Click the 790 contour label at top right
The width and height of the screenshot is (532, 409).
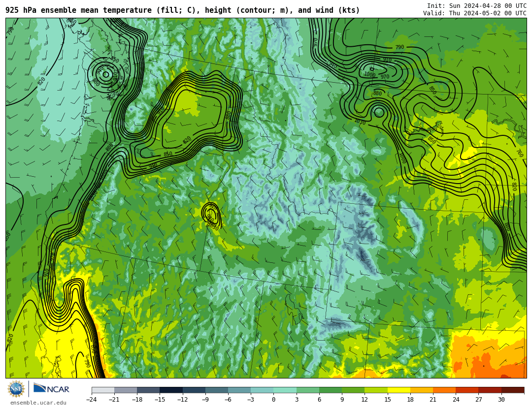tap(399, 47)
